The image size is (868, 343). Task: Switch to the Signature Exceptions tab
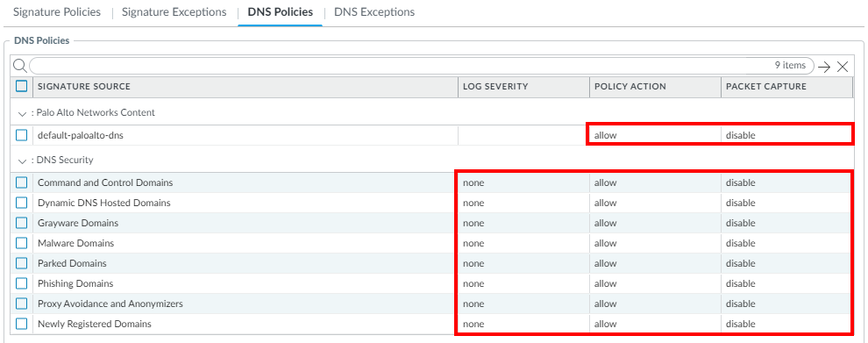tap(174, 11)
